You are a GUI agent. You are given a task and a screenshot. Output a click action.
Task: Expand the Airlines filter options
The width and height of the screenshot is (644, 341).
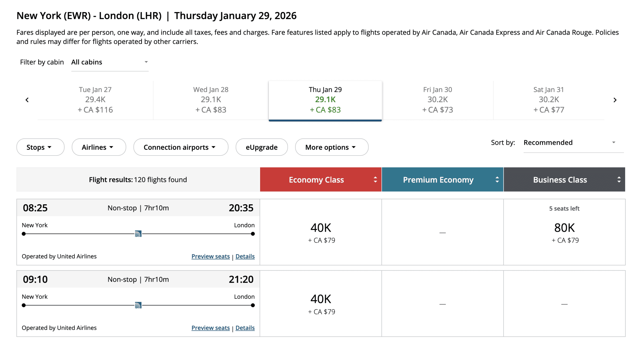point(99,147)
